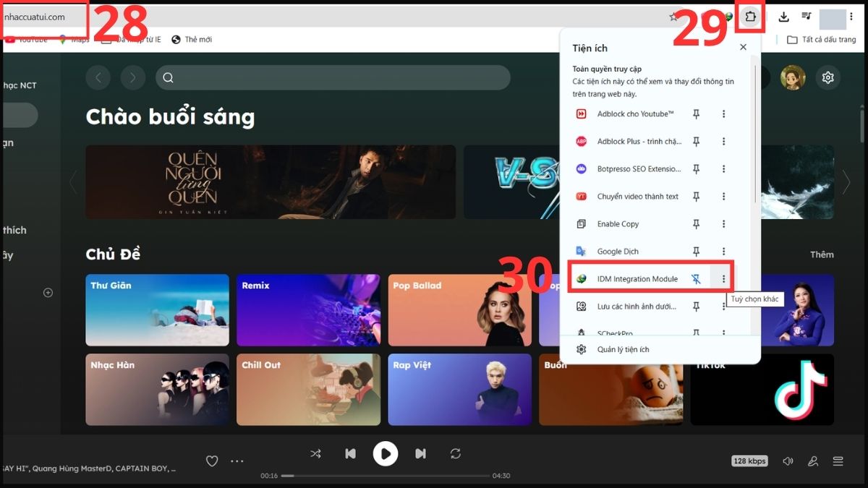This screenshot has height=488, width=868.
Task: Open the Maps bookmark
Action: [x=75, y=40]
